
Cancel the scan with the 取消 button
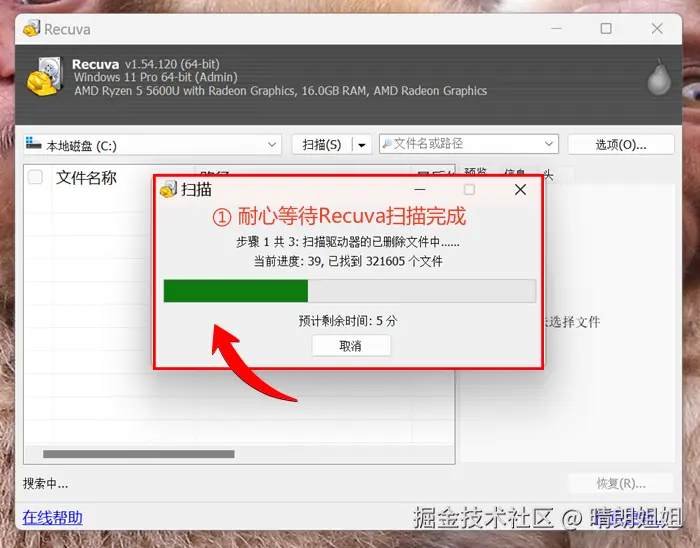(351, 346)
